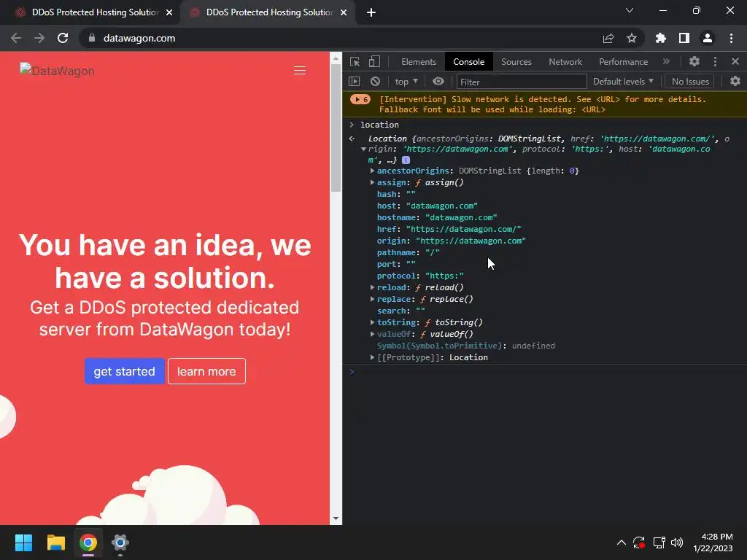Image resolution: width=747 pixels, height=560 pixels.
Task: Expand the valueOf function property
Action: pos(372,334)
